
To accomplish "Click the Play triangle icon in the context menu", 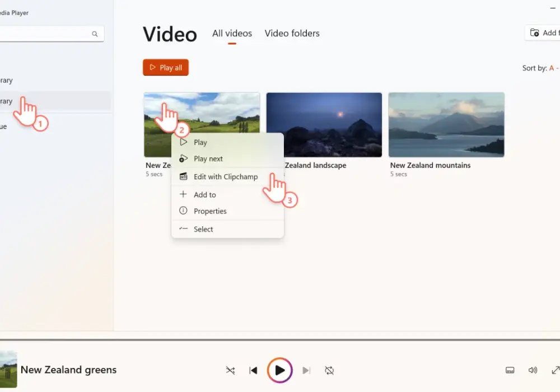I will 183,142.
